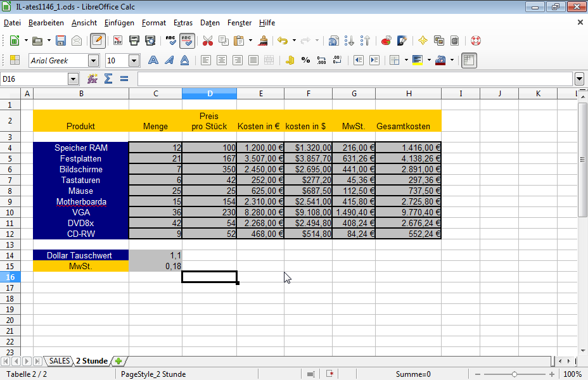Toggle Edit File mode
Image resolution: width=588 pixels, height=380 pixels.
pos(97,41)
